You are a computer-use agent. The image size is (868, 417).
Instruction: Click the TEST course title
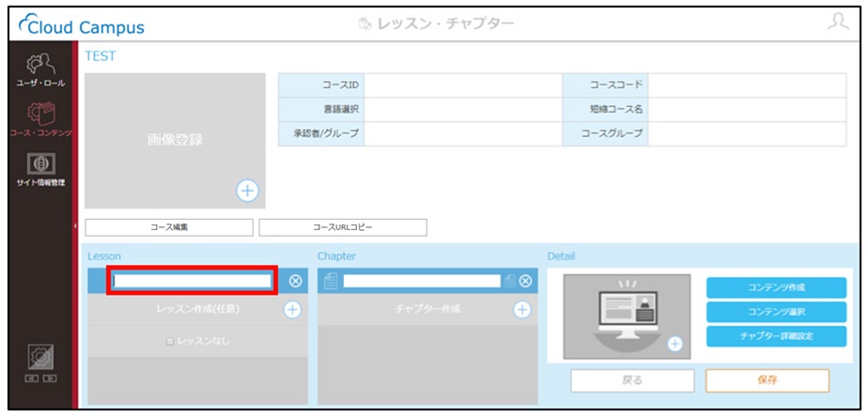101,56
